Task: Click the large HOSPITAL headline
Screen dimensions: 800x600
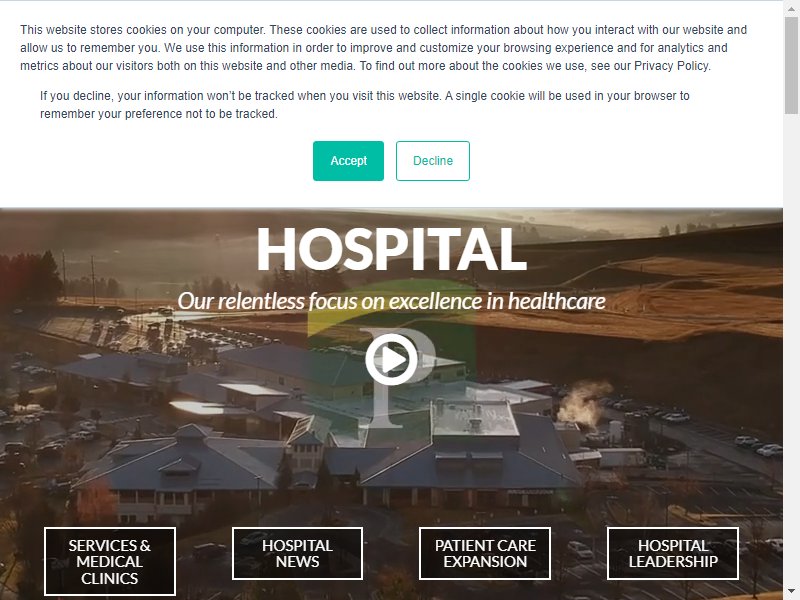Action: [x=391, y=249]
